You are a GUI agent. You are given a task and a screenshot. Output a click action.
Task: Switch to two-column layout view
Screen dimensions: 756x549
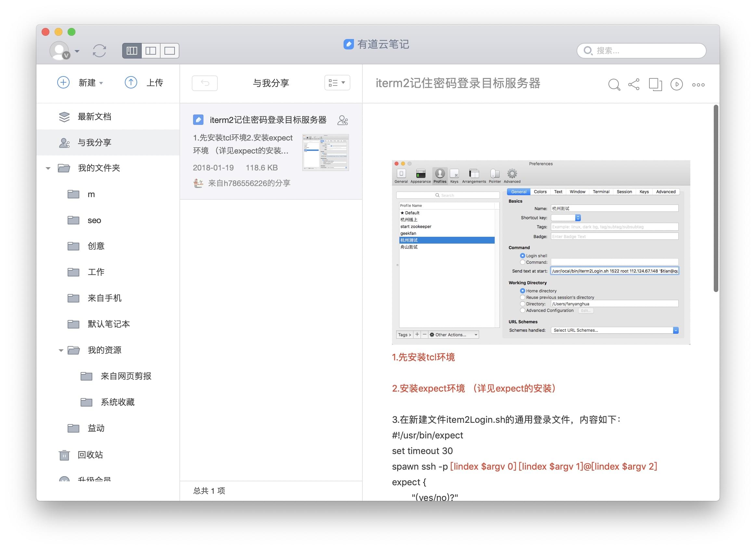point(151,51)
